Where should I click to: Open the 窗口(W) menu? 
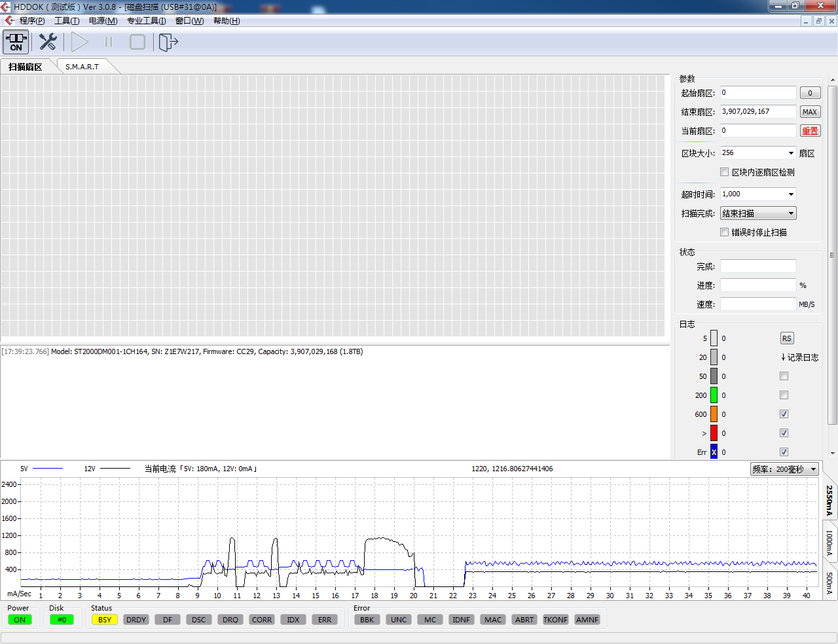pos(189,21)
